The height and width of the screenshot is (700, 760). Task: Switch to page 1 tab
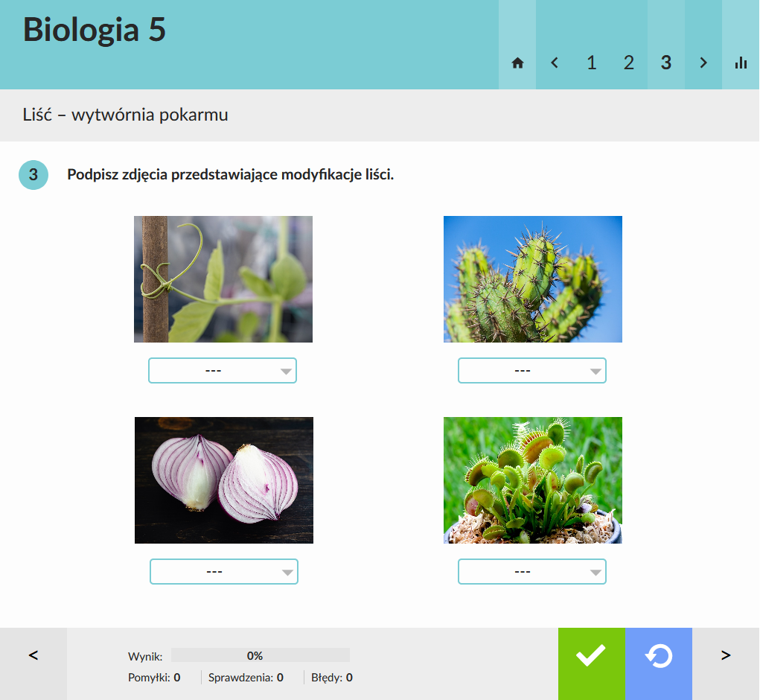click(x=592, y=63)
